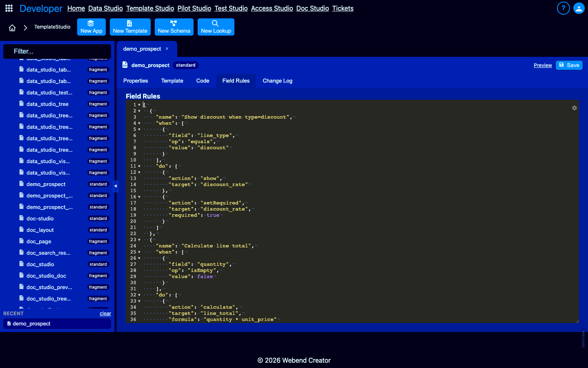Click the New Schema button

pos(174,27)
